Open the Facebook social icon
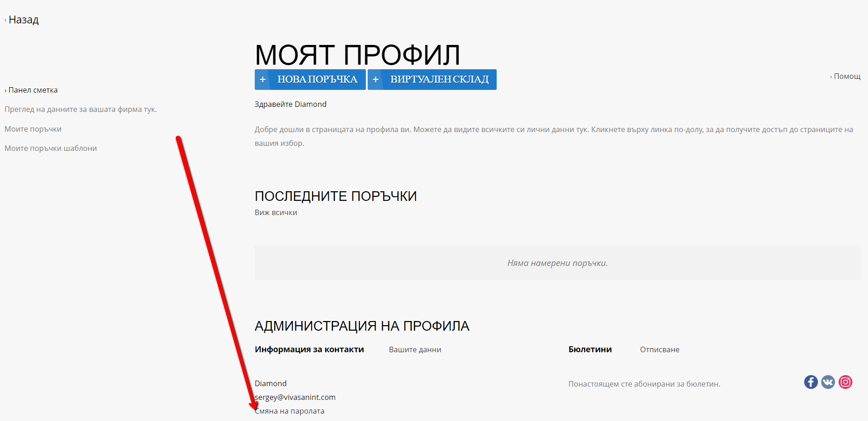Image resolution: width=868 pixels, height=421 pixels. coord(811,382)
